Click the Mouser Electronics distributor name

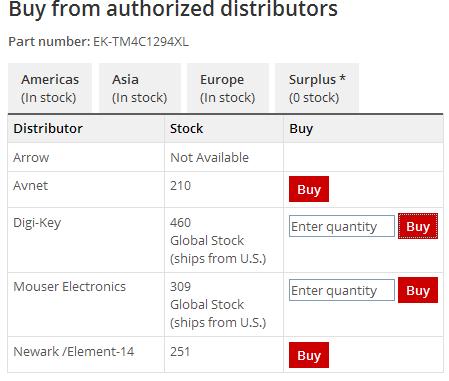69,287
